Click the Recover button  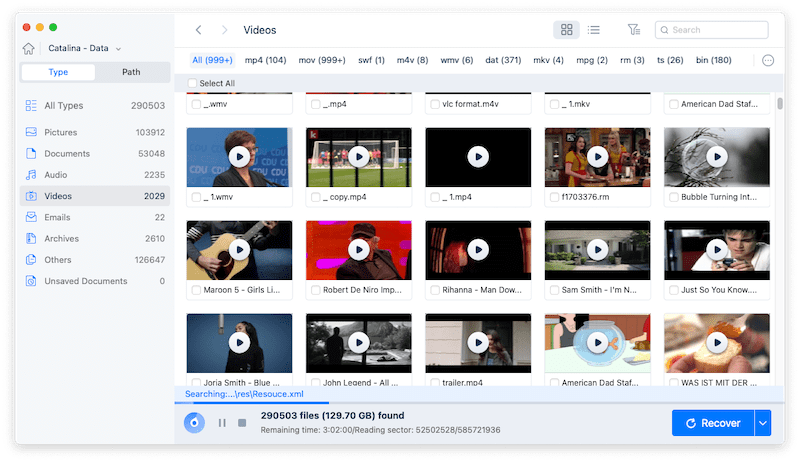click(x=713, y=423)
